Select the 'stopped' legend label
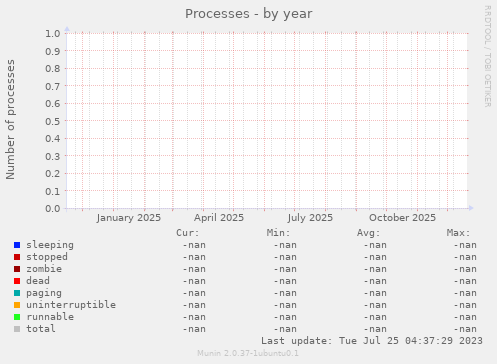The height and width of the screenshot is (364, 497). coord(47,257)
